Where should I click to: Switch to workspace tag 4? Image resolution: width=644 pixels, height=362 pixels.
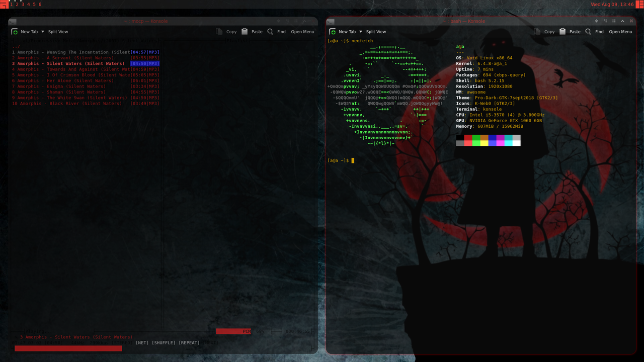[28, 4]
